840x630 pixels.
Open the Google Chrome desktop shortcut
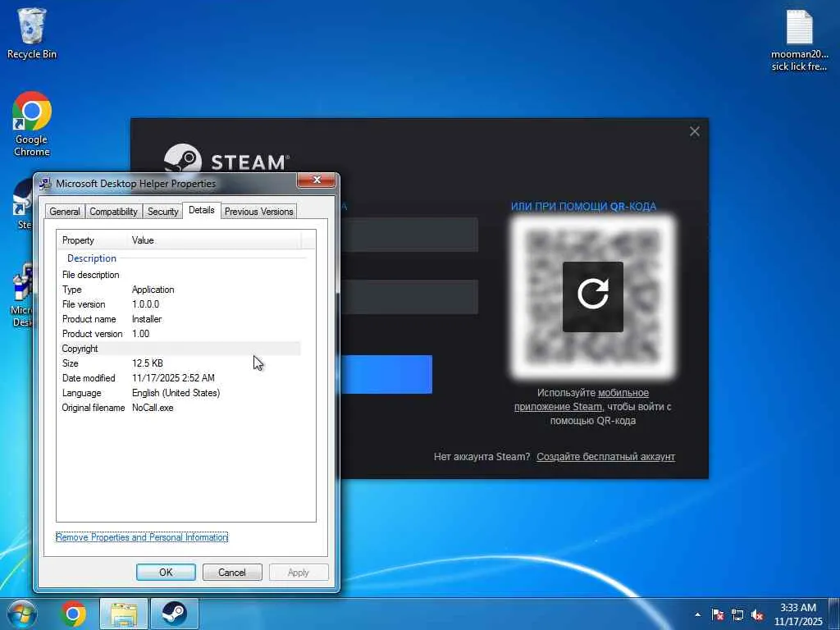click(x=32, y=124)
